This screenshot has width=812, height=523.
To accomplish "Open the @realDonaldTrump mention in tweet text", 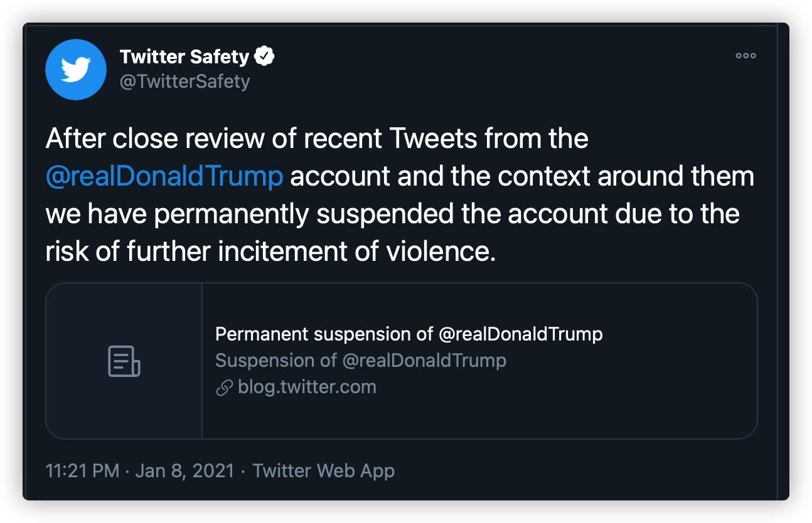I will [x=164, y=177].
